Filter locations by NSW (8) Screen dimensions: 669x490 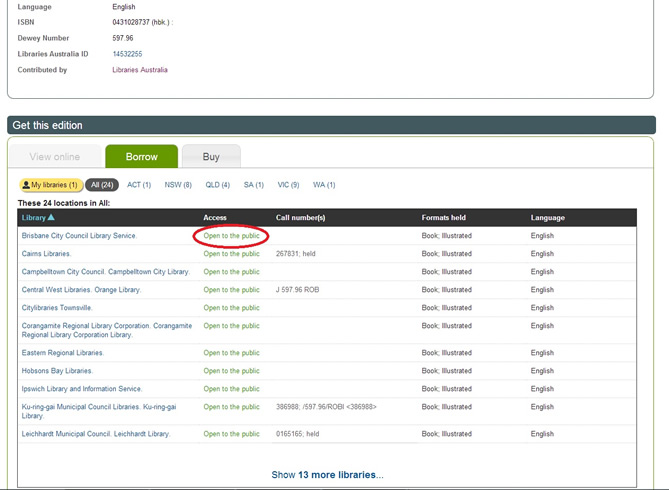(178, 185)
